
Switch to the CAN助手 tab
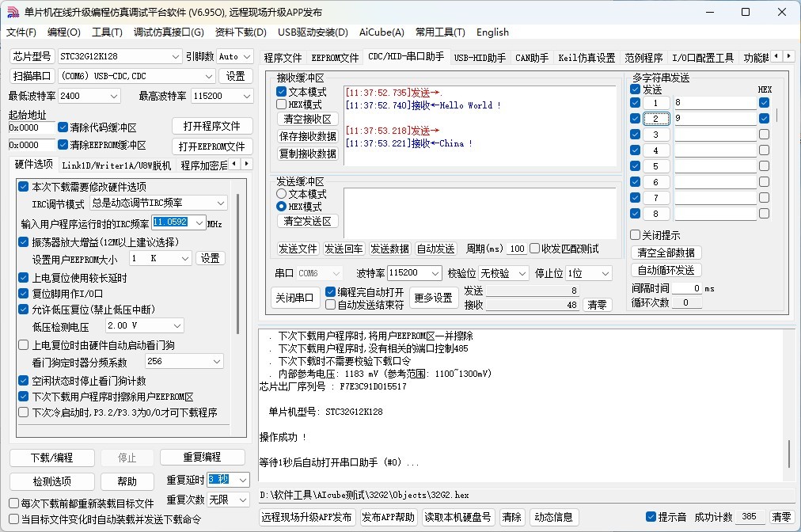[532, 58]
